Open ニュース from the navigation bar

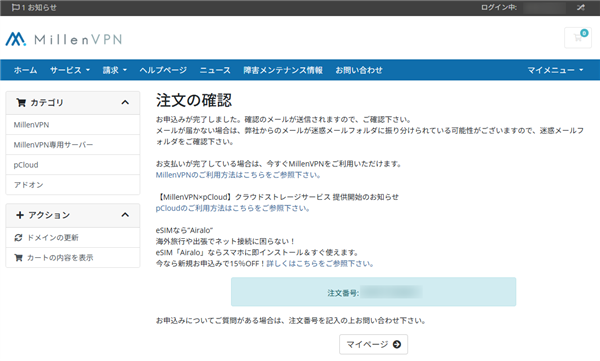point(215,70)
